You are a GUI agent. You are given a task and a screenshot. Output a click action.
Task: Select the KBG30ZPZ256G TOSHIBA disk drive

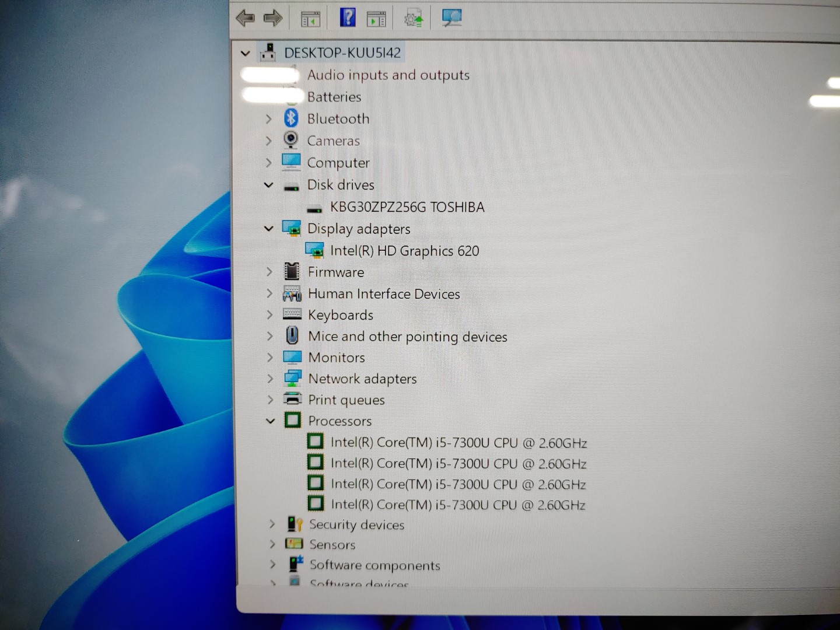tap(407, 207)
